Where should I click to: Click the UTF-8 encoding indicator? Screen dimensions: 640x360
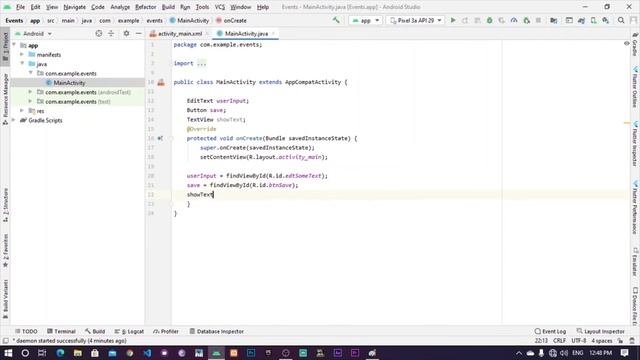click(x=578, y=340)
